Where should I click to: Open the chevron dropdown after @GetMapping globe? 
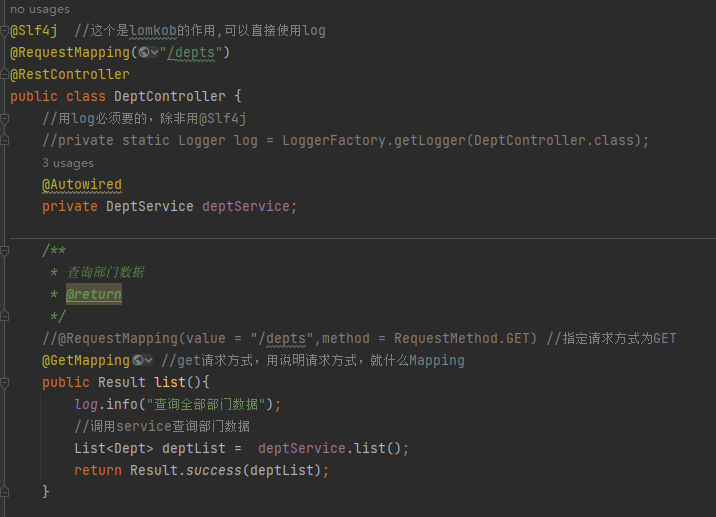148,360
